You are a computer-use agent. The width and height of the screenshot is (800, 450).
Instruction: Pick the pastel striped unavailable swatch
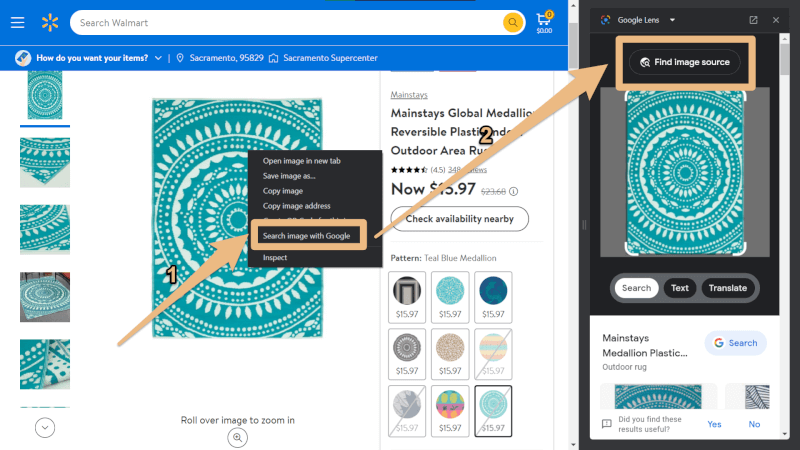(493, 354)
